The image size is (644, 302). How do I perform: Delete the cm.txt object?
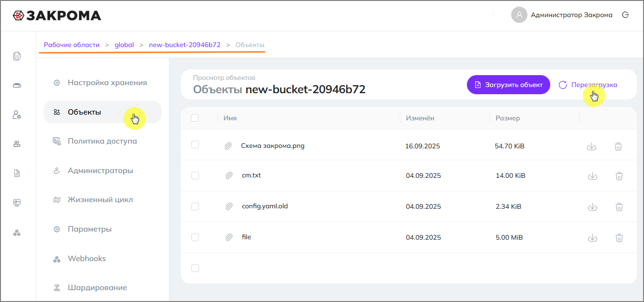click(619, 176)
